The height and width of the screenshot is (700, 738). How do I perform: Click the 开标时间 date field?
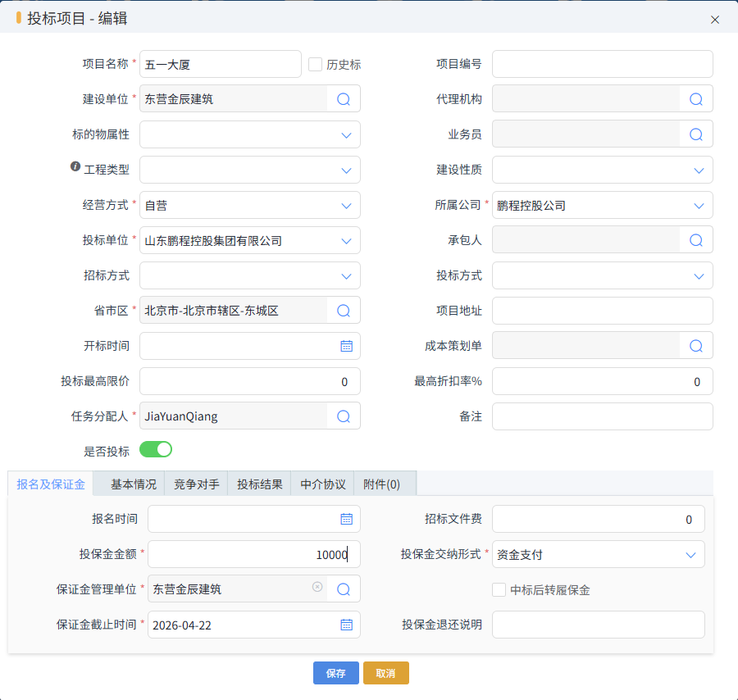(250, 346)
